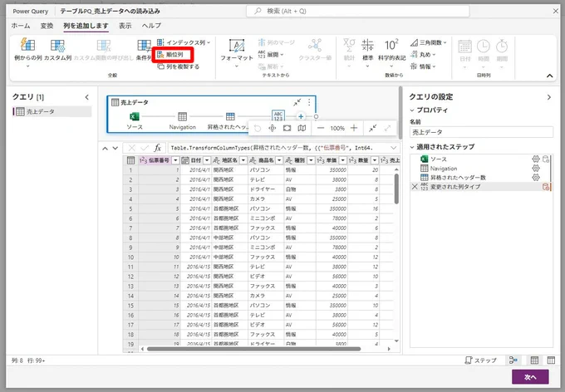Image resolution: width=565 pixels, height=392 pixels.
Task: Open the 地区名 column filter dropdown
Action: pyautogui.click(x=243, y=160)
